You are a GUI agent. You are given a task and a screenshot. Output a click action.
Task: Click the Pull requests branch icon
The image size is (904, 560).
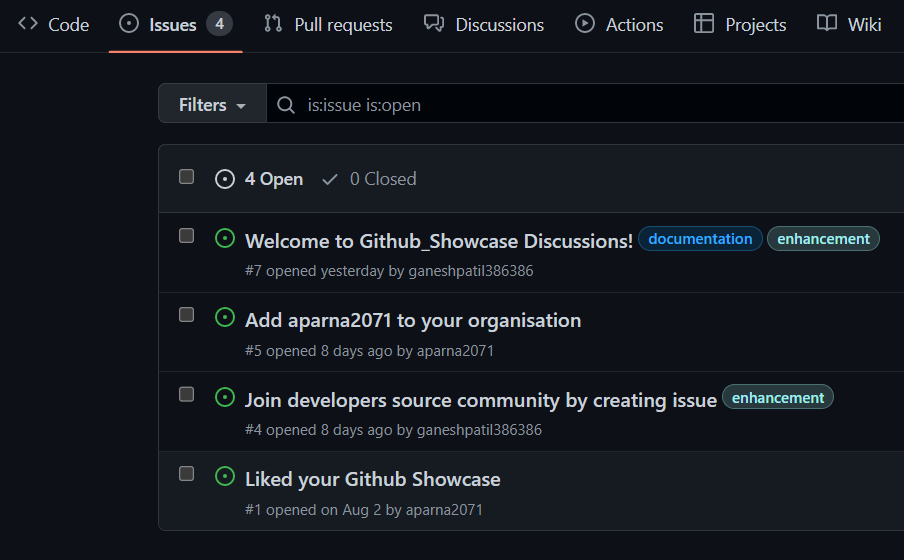[273, 24]
